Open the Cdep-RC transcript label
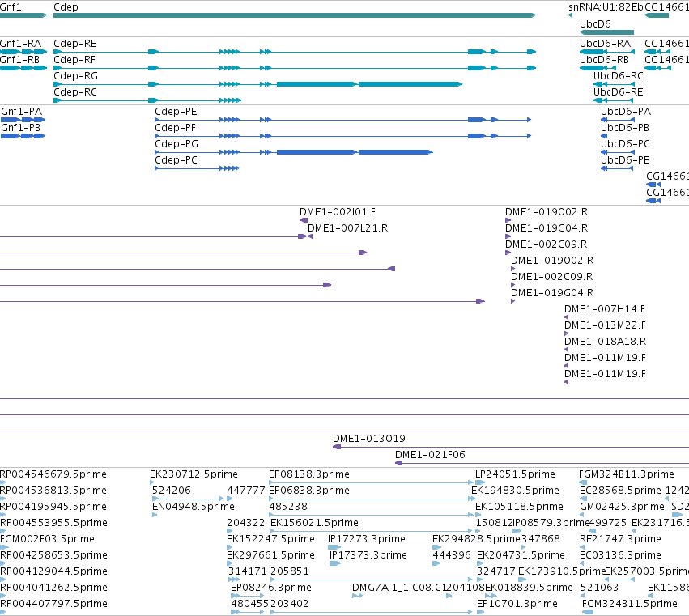 (x=75, y=92)
